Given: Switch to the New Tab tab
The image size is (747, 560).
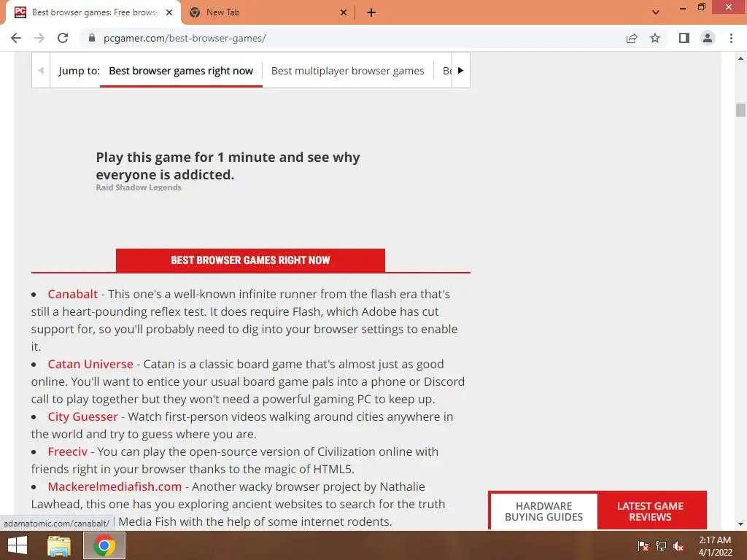Looking at the screenshot, I should pyautogui.click(x=268, y=13).
